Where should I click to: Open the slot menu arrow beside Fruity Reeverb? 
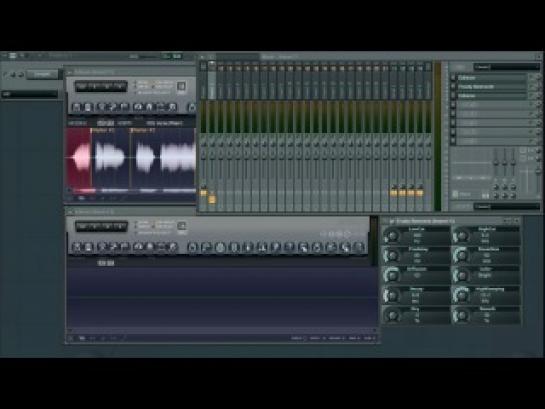click(531, 87)
